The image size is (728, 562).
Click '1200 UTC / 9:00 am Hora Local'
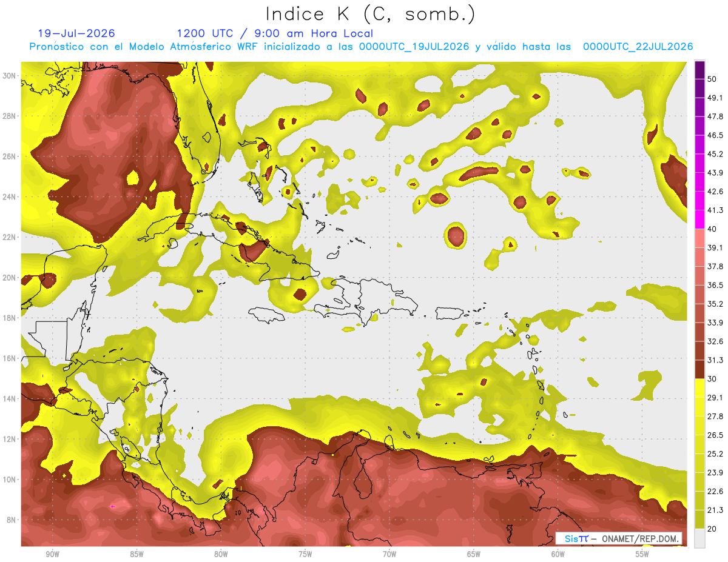tap(275, 33)
